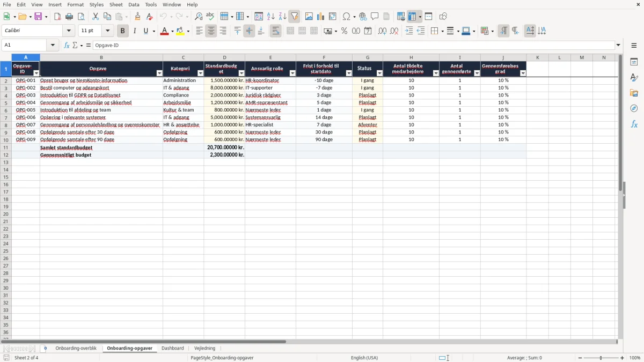Click the Insert Hyperlink icon
This screenshot has width=644, height=362.
[363, 17]
